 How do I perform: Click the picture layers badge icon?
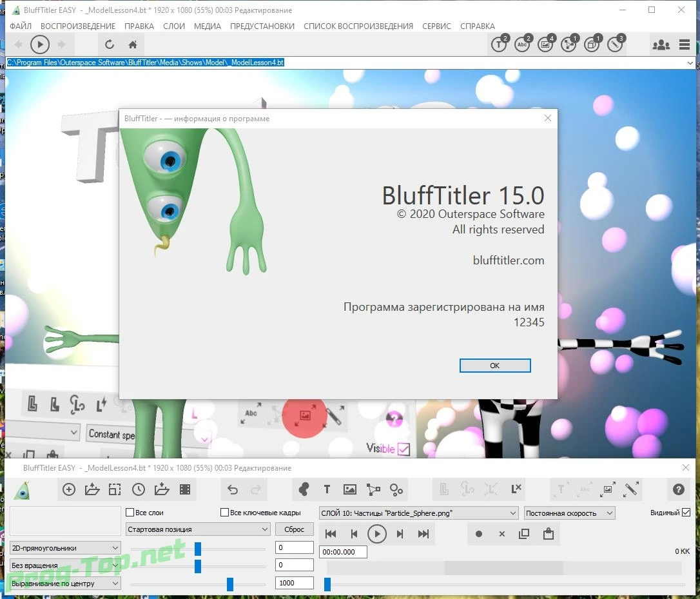[x=545, y=44]
